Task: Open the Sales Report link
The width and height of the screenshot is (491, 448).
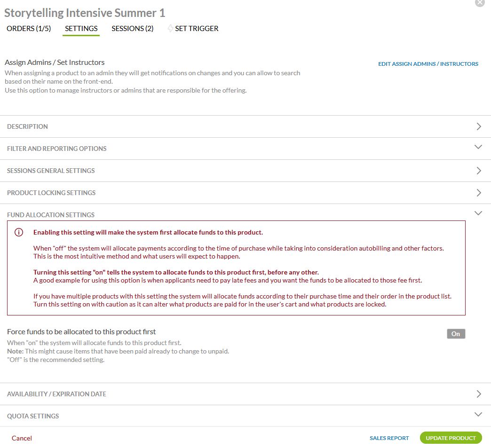Action: (x=389, y=438)
